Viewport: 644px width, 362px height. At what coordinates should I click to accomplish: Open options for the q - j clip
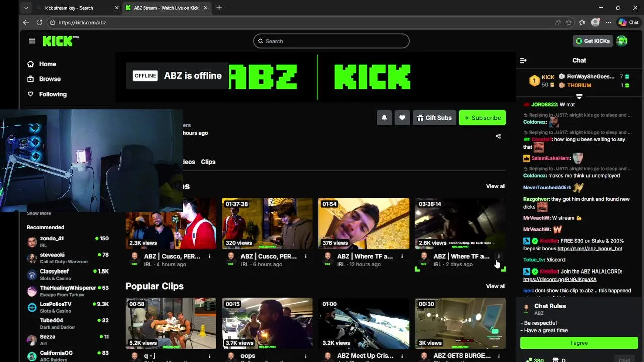click(x=209, y=356)
